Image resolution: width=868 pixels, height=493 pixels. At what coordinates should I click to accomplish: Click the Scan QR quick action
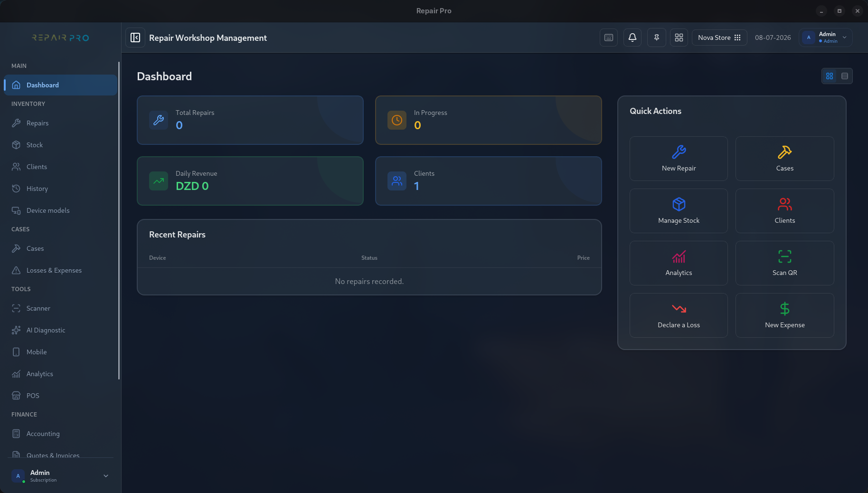pyautogui.click(x=784, y=263)
